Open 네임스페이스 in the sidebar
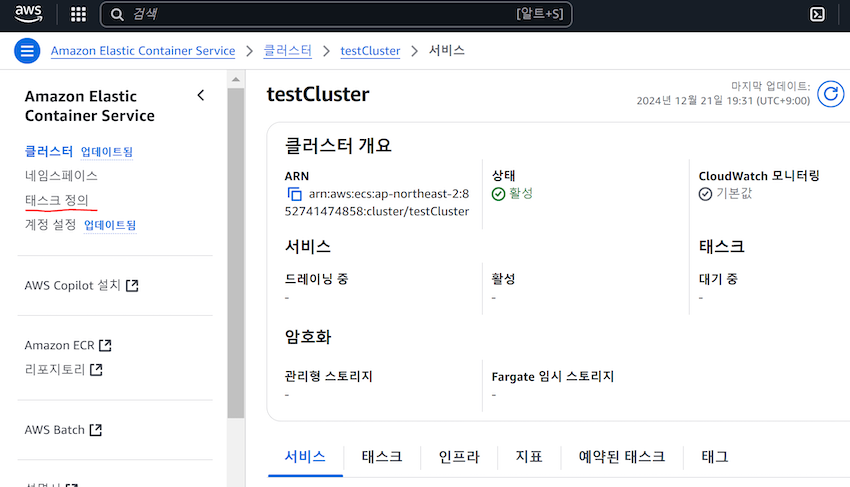850x487 pixels. tap(61, 176)
